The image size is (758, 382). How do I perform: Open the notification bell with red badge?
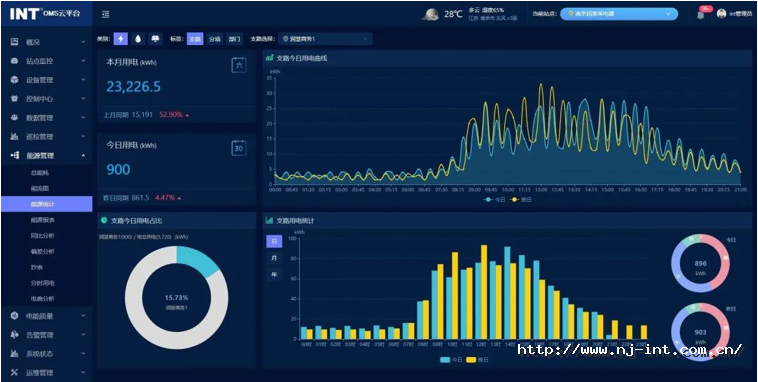701,14
